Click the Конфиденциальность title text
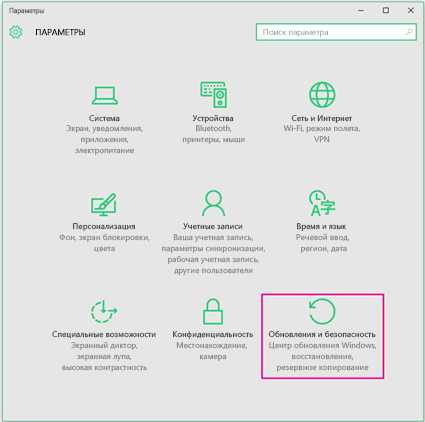The height and width of the screenshot is (422, 425). point(213,334)
